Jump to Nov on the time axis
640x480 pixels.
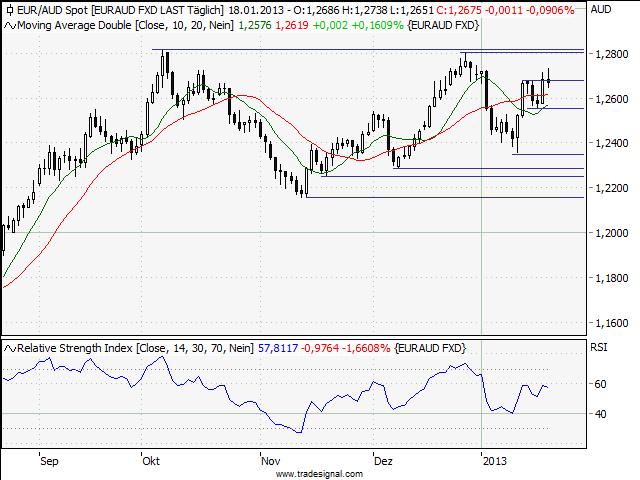point(270,462)
